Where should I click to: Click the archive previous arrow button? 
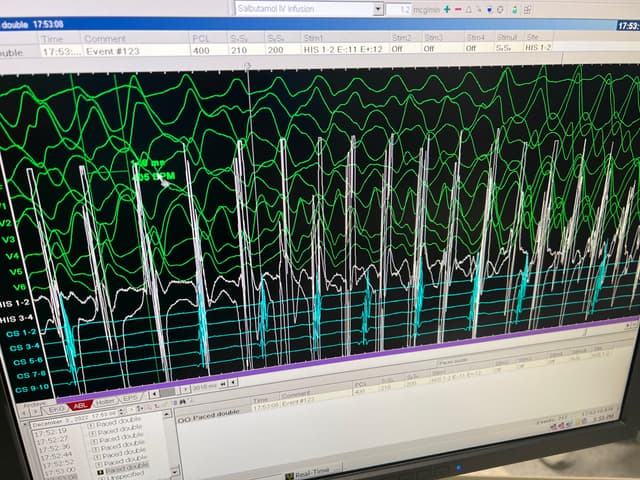[x=24, y=412]
